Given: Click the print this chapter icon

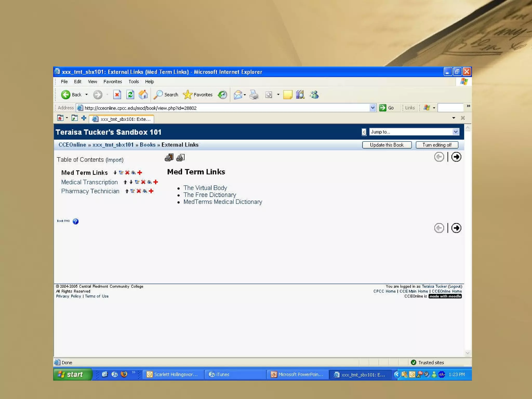Looking at the screenshot, I should click(x=180, y=157).
